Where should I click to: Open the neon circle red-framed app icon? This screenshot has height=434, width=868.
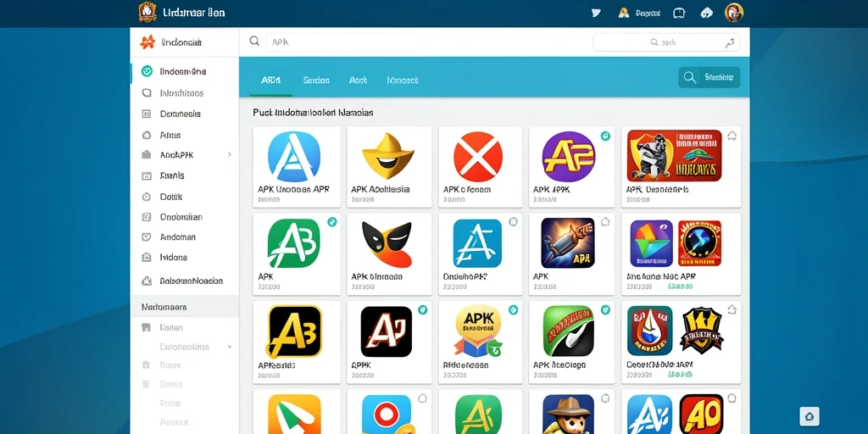click(699, 243)
